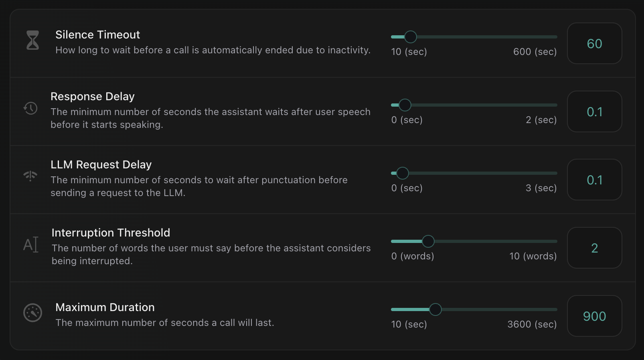Click the Interruption Threshold value field showing 2
644x360 pixels.
[x=594, y=248]
